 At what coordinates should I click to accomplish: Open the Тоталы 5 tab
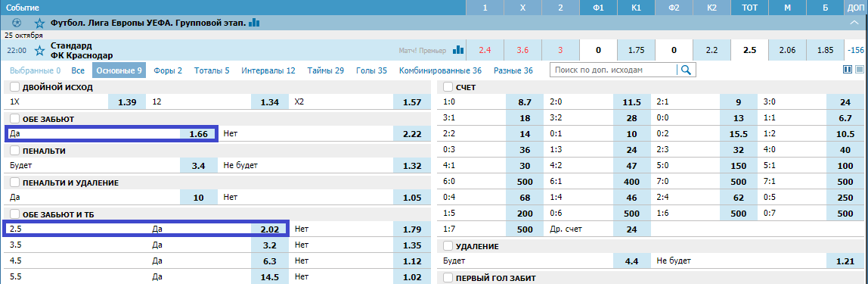212,70
